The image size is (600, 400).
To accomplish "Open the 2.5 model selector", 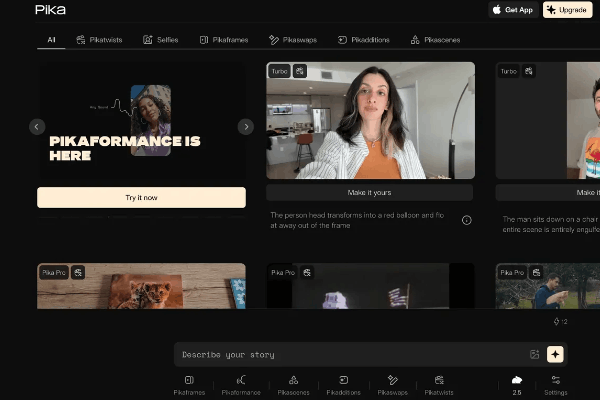I will (x=517, y=385).
